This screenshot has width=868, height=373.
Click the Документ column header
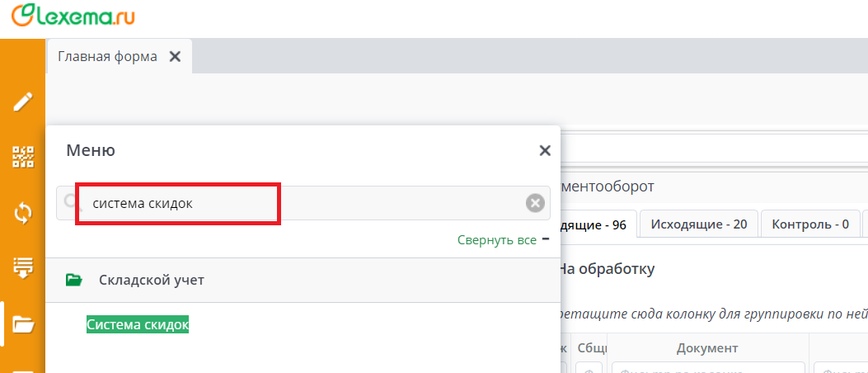click(706, 348)
